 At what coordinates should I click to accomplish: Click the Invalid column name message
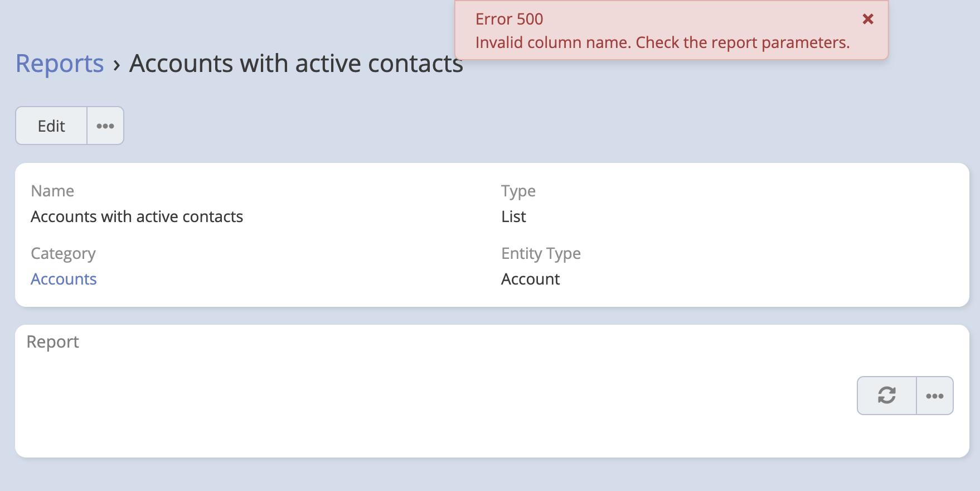[662, 42]
